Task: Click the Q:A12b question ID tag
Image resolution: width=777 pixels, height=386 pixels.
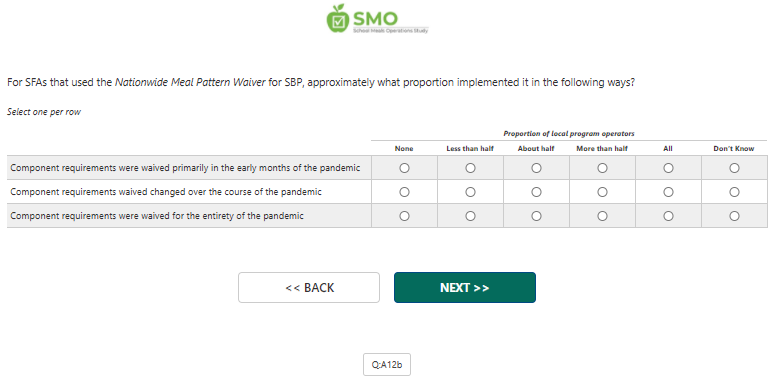Action: [387, 365]
